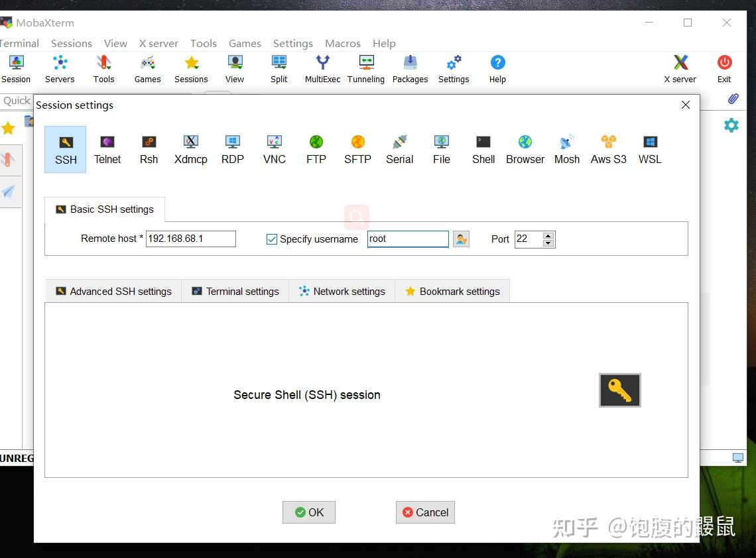Click the paperclip attach icon
This screenshot has height=558, width=756.
click(733, 99)
